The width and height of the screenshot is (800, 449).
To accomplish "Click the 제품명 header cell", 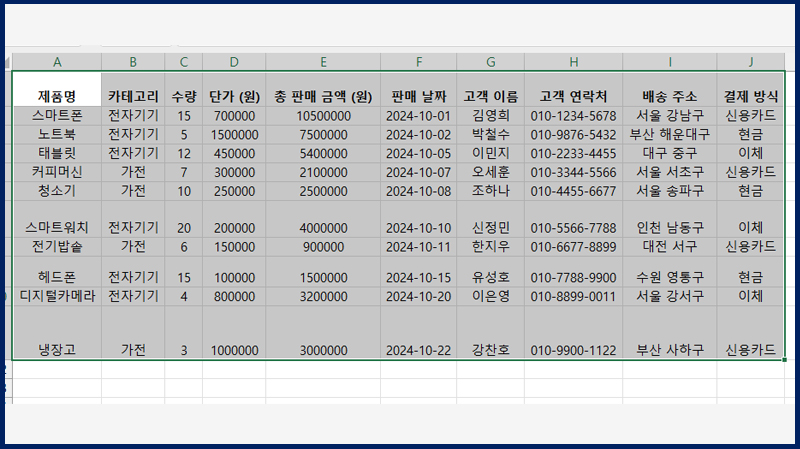I will coord(57,89).
